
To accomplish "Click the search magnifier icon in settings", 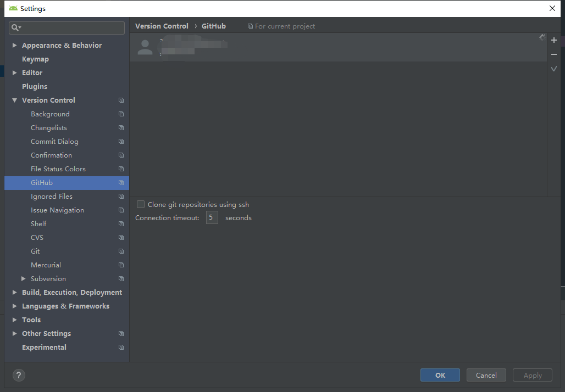I will tap(16, 27).
